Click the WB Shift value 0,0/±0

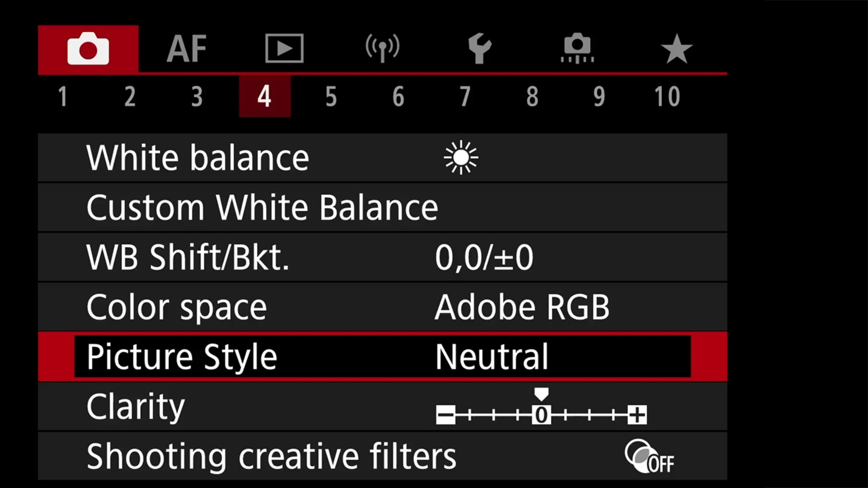485,257
